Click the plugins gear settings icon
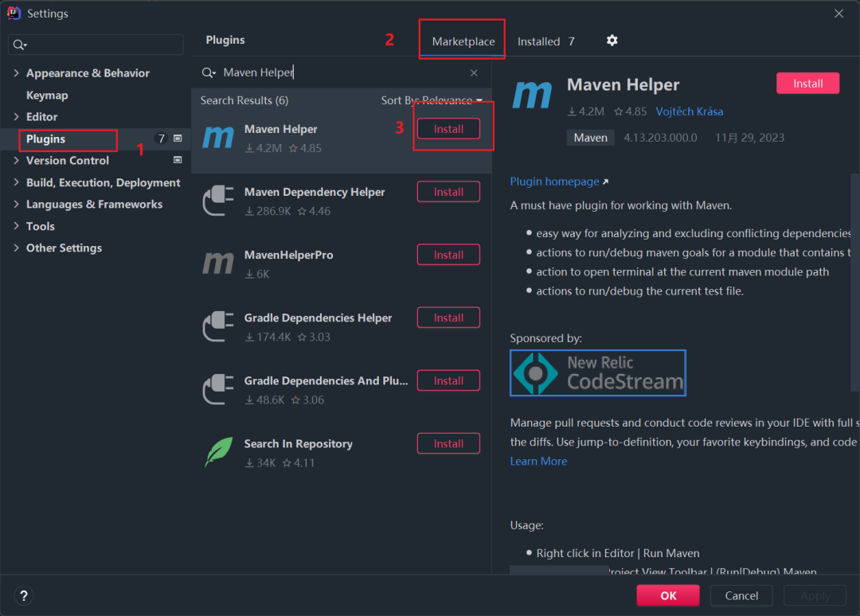Viewport: 860px width, 616px height. (x=612, y=41)
